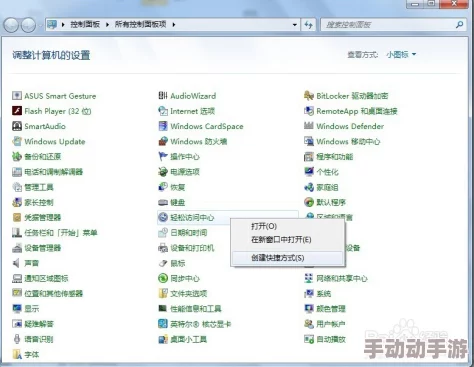Click the 键盘 keyboard icon
The height and width of the screenshot is (367, 474).
pyautogui.click(x=163, y=202)
